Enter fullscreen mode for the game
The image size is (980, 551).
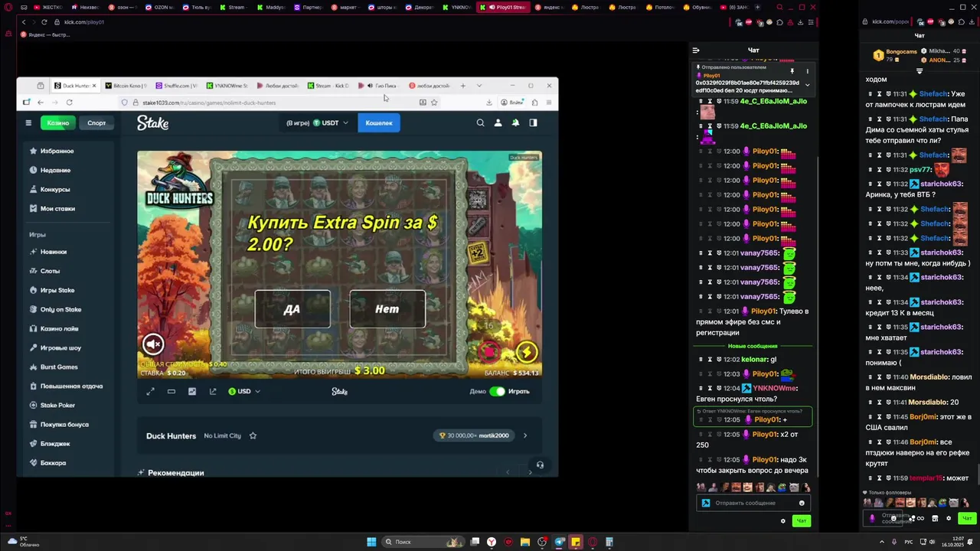point(150,391)
